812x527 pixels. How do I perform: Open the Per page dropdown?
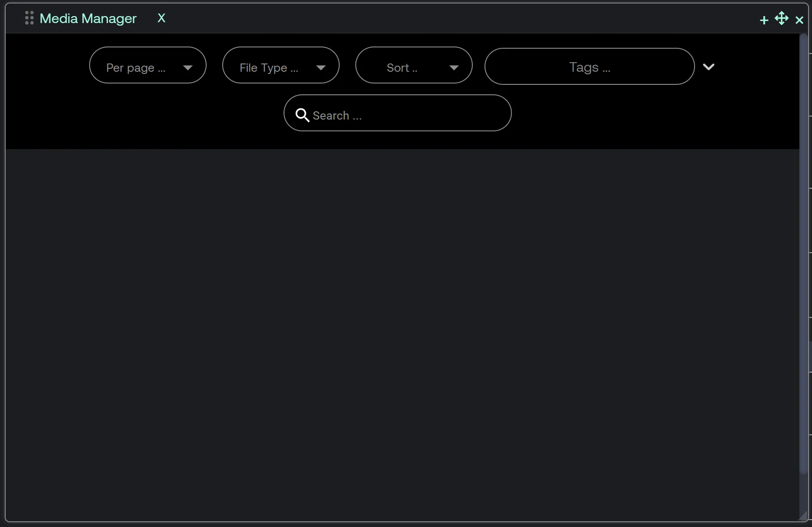136,67
